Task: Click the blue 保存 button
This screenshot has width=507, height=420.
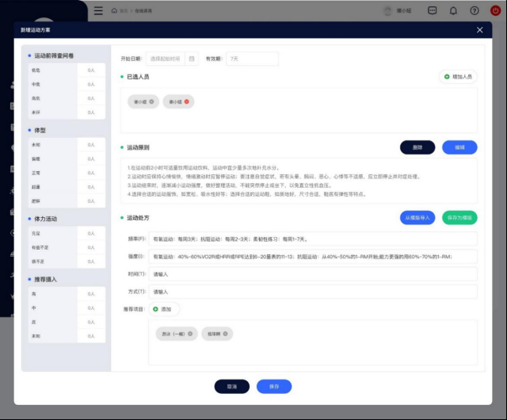Action: [x=274, y=387]
